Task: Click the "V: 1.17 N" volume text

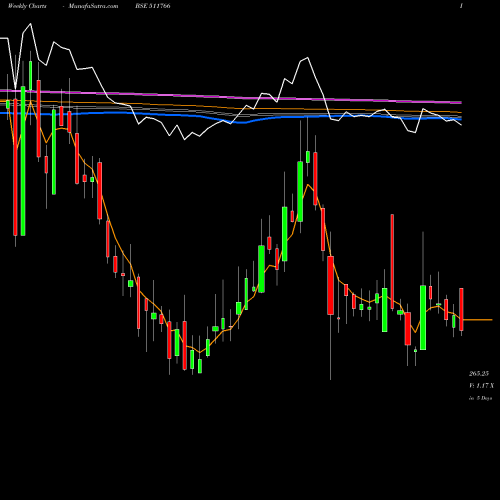Action: coord(481,386)
